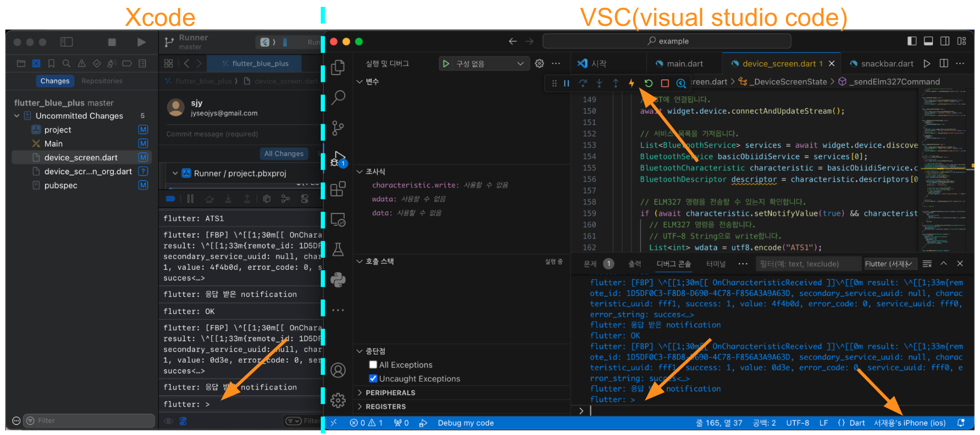The width and height of the screenshot is (980, 435).
Task: Go back using VS Code navigation arrow
Action: pyautogui.click(x=513, y=41)
